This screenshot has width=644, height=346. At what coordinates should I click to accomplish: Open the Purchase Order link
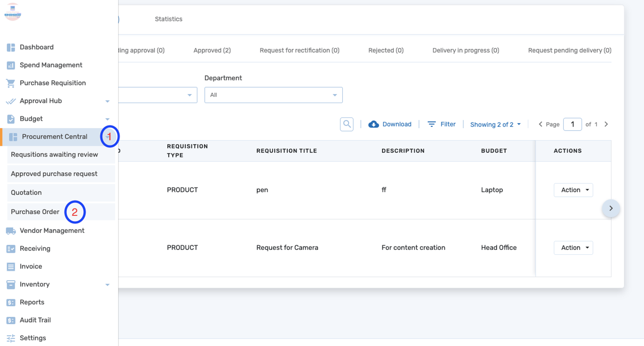(35, 212)
